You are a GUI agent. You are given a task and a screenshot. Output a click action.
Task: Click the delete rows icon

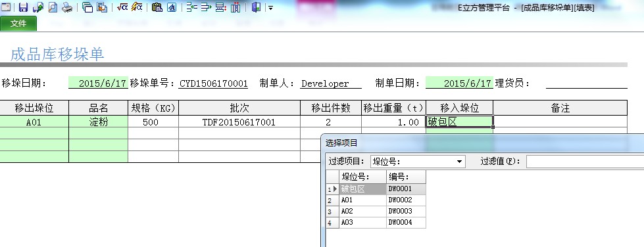pyautogui.click(x=220, y=7)
